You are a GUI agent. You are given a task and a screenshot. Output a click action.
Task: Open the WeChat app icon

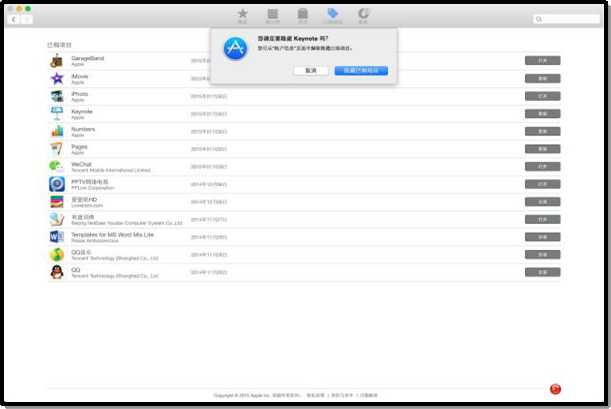pyautogui.click(x=57, y=166)
